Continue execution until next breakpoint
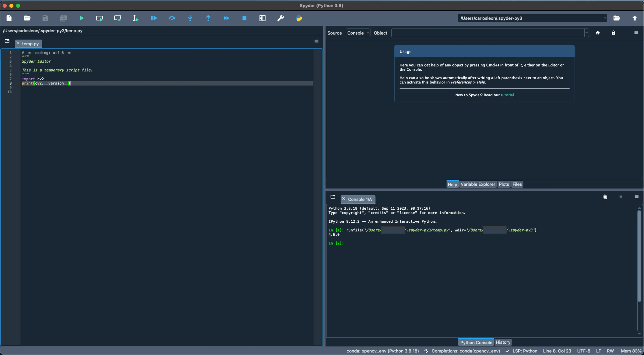This screenshot has width=644, height=355. (226, 18)
